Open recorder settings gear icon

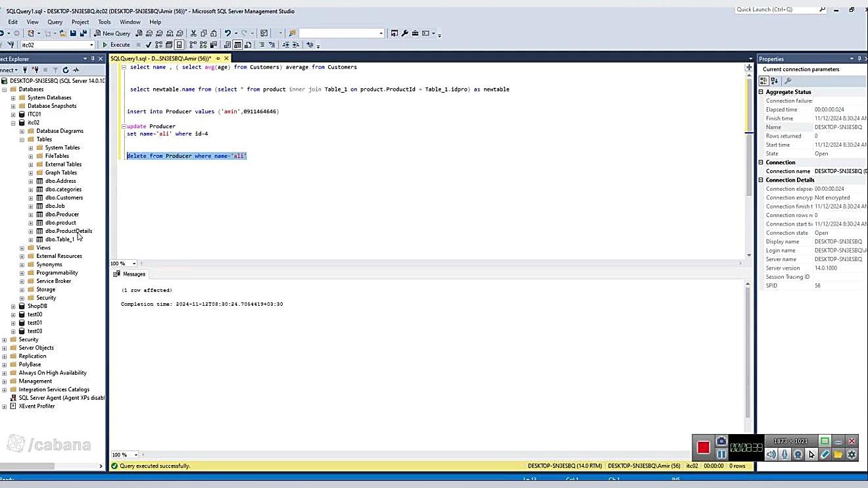tap(852, 454)
